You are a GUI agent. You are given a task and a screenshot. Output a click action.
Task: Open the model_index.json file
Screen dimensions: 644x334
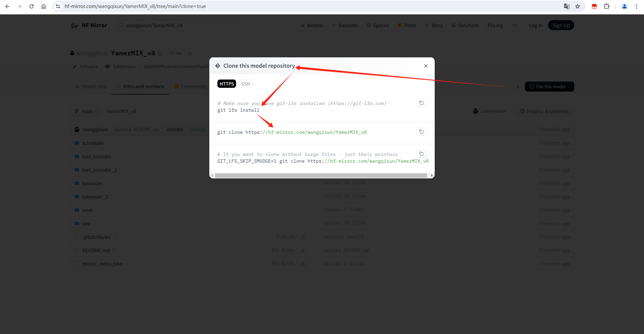pos(102,264)
